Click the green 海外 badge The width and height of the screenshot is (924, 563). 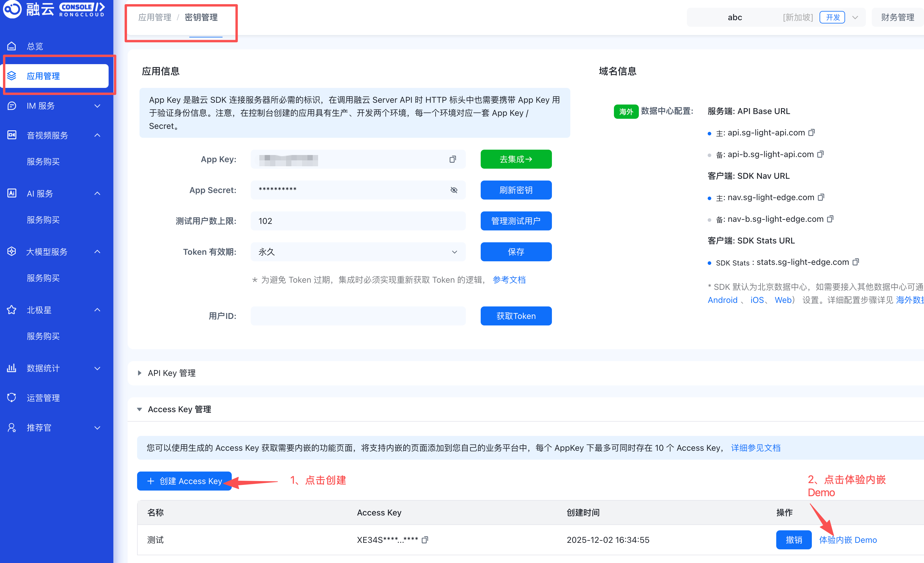pyautogui.click(x=626, y=111)
